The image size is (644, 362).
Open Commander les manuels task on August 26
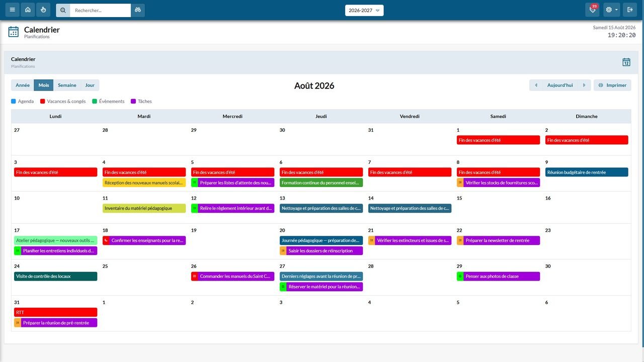(232, 277)
